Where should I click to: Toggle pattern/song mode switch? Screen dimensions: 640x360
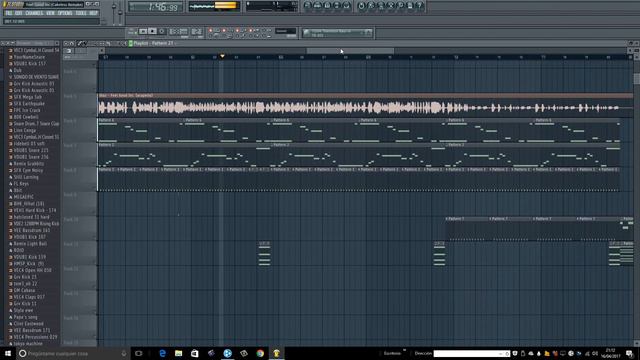[132, 31]
